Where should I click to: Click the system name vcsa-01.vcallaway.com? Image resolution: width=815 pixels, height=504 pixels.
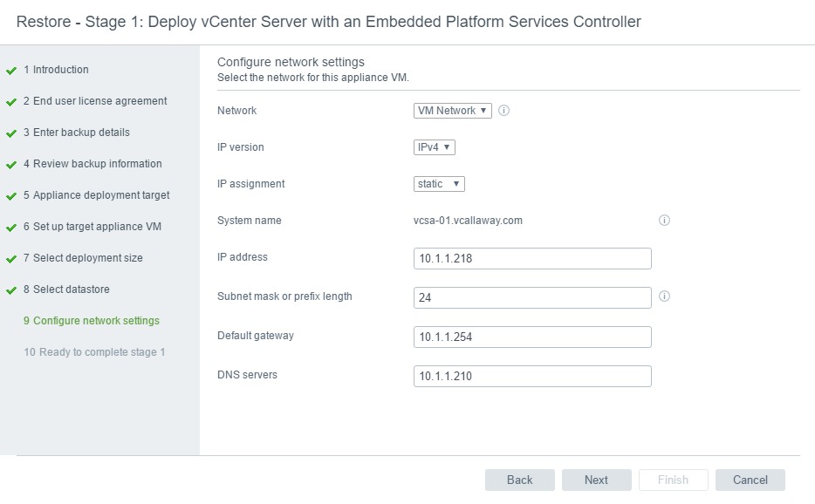(x=468, y=221)
